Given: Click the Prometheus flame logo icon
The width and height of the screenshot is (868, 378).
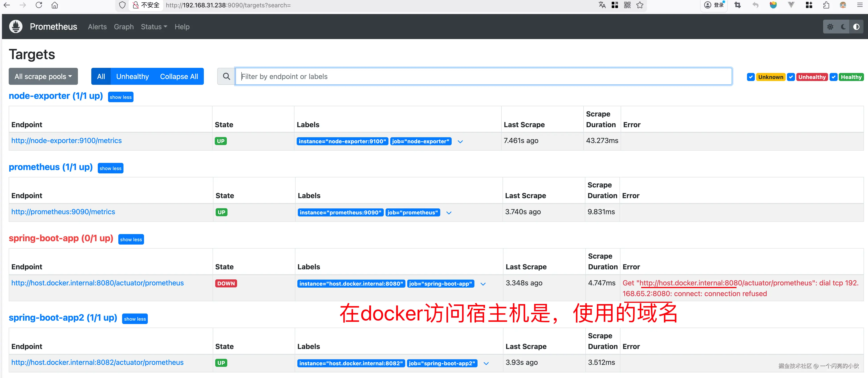Looking at the screenshot, I should click(15, 27).
